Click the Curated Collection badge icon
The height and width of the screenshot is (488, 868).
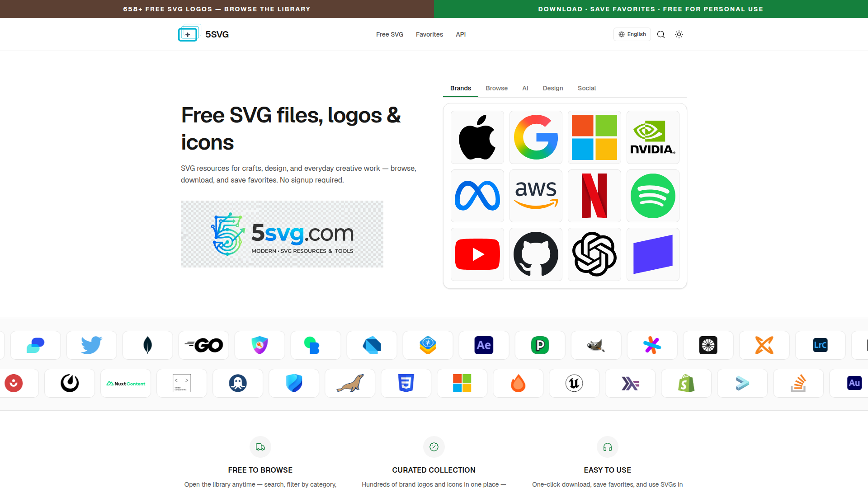click(x=434, y=447)
